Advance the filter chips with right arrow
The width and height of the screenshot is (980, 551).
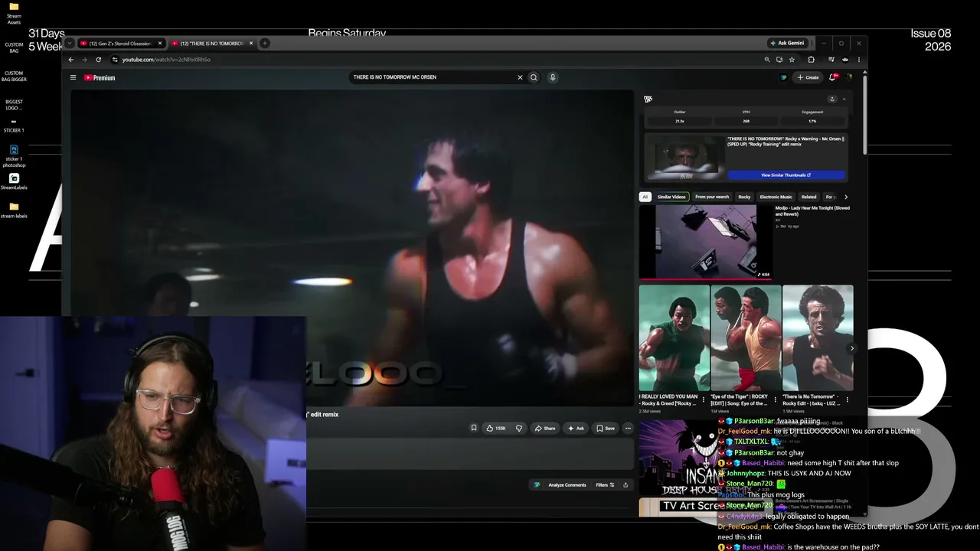coord(846,197)
